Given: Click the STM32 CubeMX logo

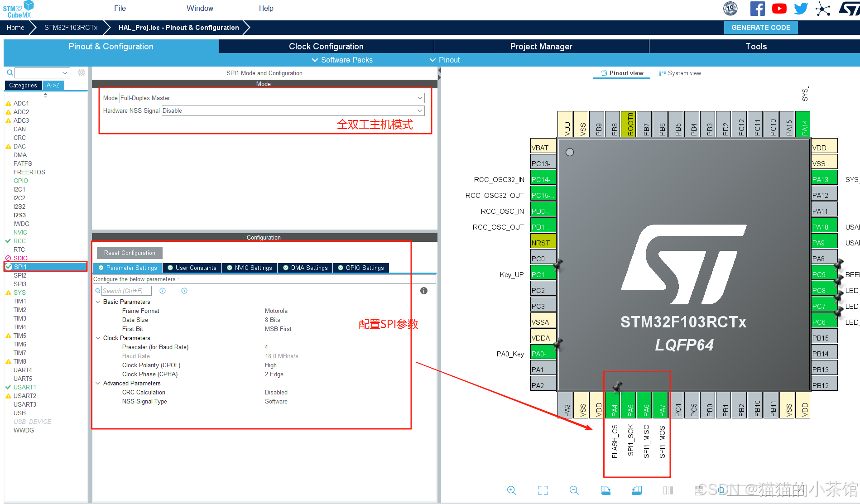Looking at the screenshot, I should tap(18, 9).
